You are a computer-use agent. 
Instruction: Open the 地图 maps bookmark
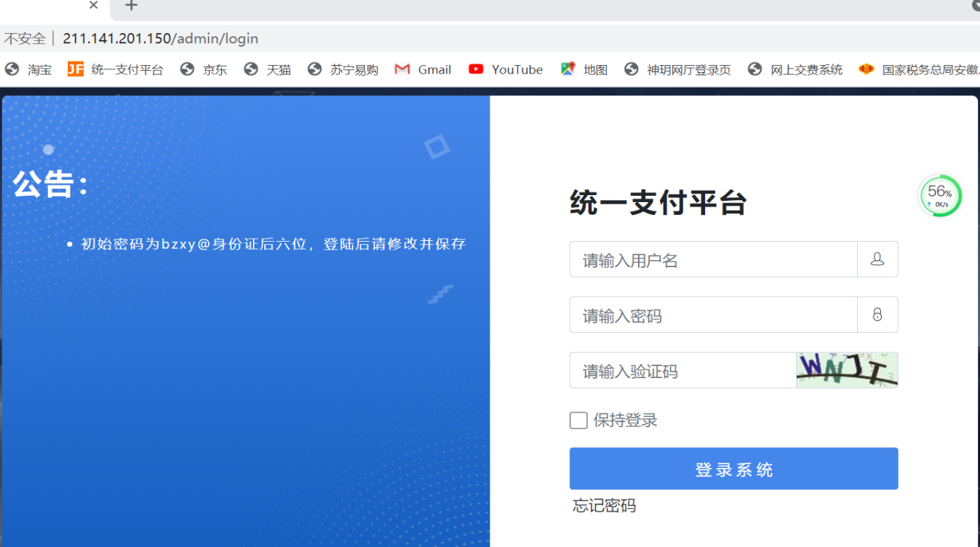pyautogui.click(x=584, y=69)
